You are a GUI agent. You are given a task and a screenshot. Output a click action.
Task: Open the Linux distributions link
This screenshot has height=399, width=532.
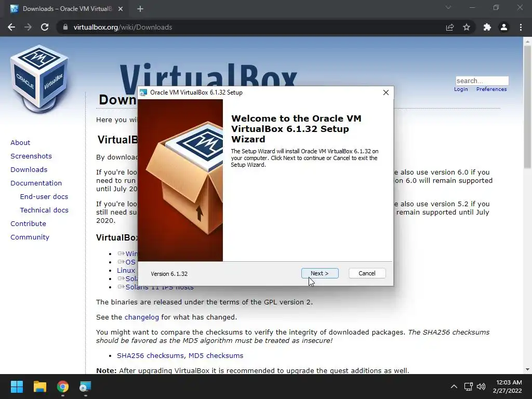point(126,270)
